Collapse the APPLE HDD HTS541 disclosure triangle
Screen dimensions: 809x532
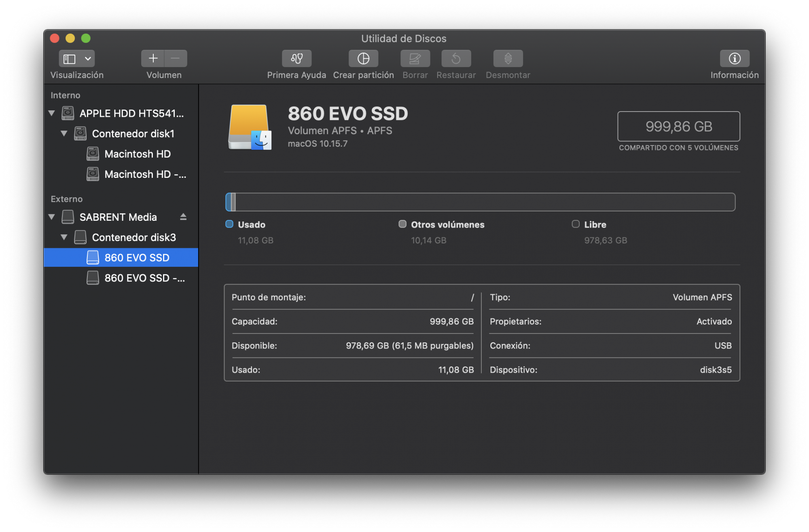pos(52,113)
